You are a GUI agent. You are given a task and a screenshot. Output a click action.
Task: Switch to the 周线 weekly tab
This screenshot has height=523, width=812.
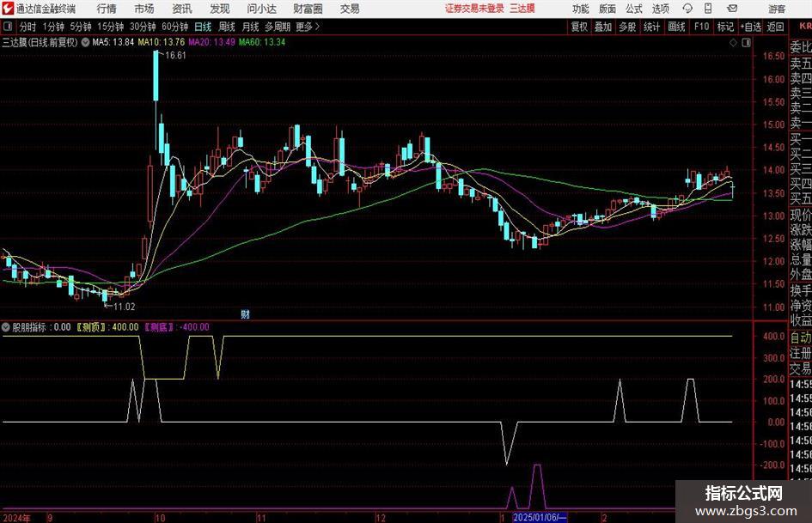click(x=226, y=27)
